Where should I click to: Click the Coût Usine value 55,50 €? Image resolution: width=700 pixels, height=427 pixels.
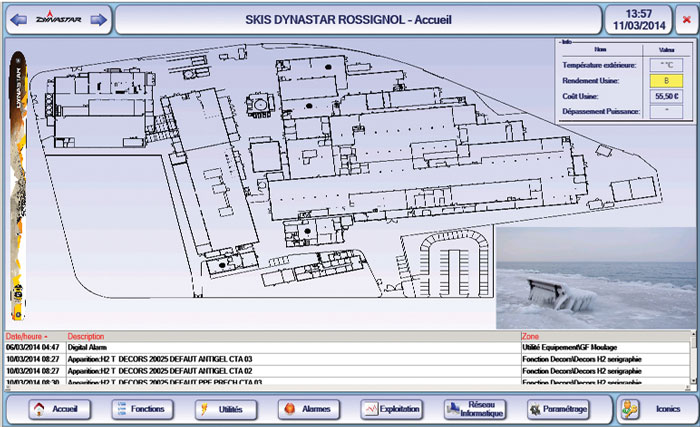coord(667,96)
